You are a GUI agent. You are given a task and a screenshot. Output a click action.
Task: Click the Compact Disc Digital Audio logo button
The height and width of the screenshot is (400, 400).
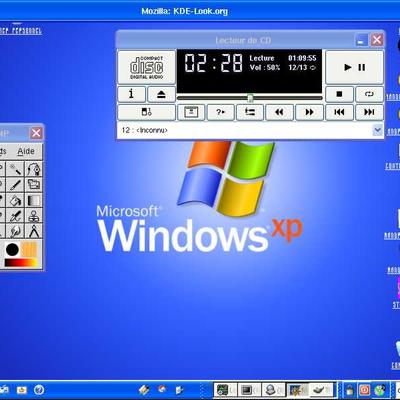(147, 67)
